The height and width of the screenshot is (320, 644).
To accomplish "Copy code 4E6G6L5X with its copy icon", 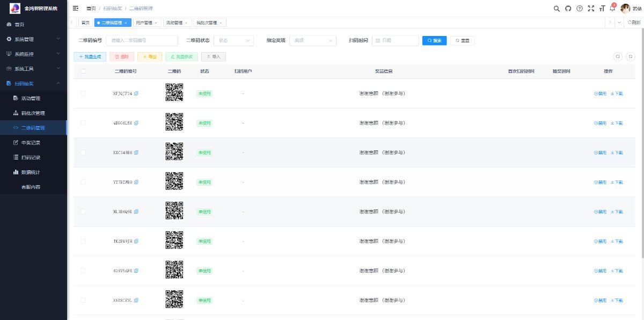I will [136, 123].
